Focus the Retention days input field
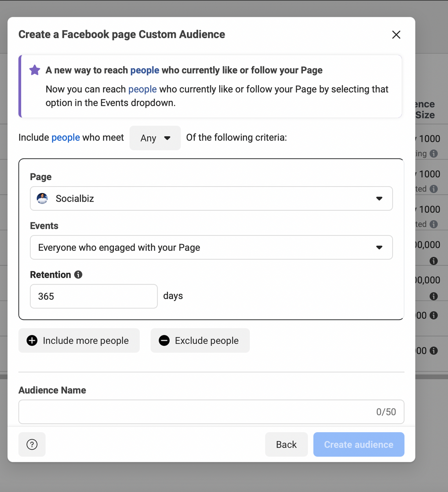 (x=94, y=296)
